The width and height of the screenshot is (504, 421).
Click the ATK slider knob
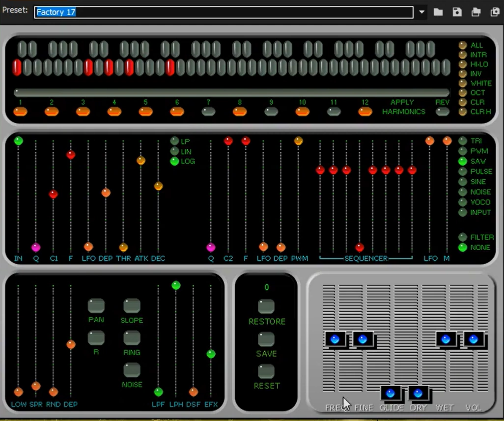pos(141,160)
